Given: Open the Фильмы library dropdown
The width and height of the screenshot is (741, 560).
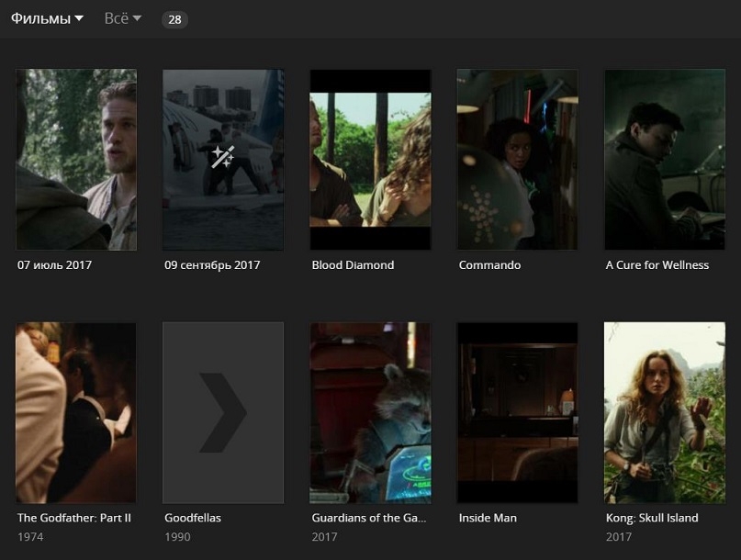Looking at the screenshot, I should [47, 19].
